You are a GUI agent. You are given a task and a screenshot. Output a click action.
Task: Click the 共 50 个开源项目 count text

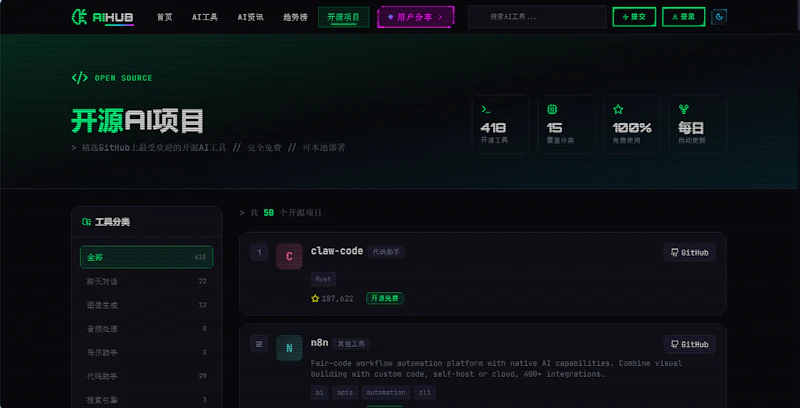281,213
